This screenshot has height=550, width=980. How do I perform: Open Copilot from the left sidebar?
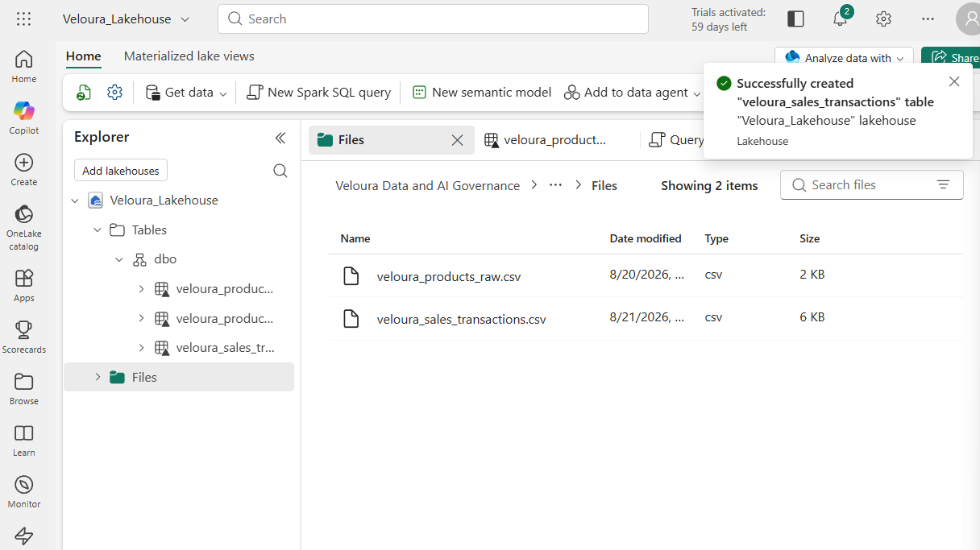pos(24,118)
